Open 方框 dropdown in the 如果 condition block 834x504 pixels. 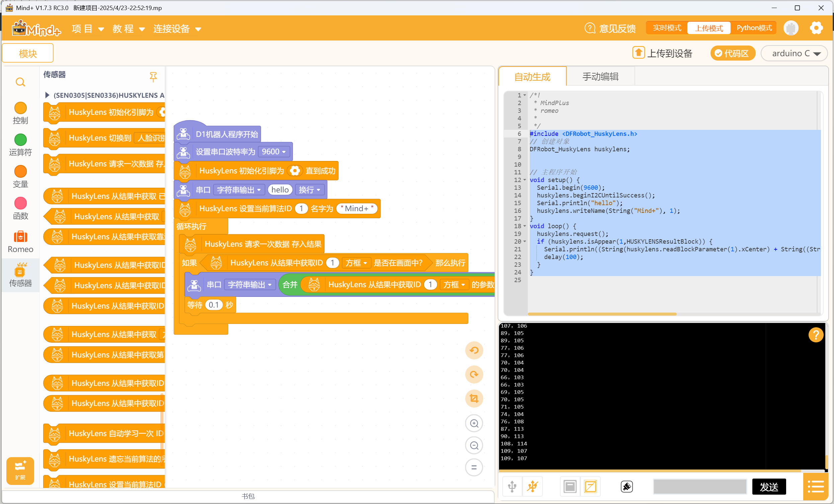coord(356,263)
